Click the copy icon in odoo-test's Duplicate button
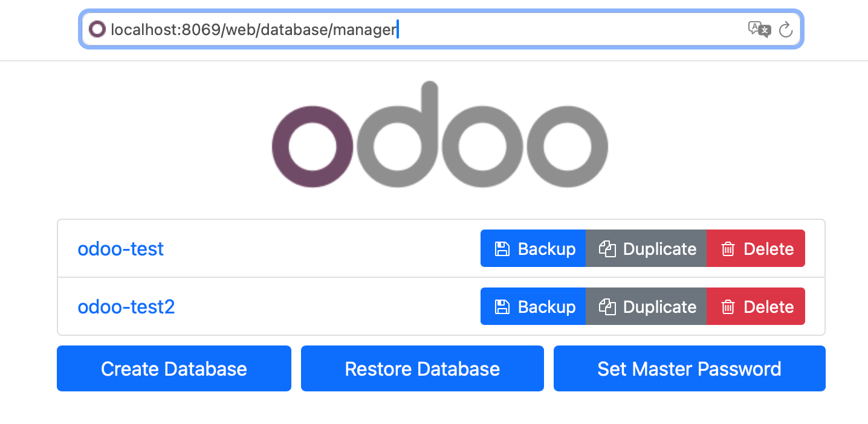The width and height of the screenshot is (868, 424). (x=607, y=249)
